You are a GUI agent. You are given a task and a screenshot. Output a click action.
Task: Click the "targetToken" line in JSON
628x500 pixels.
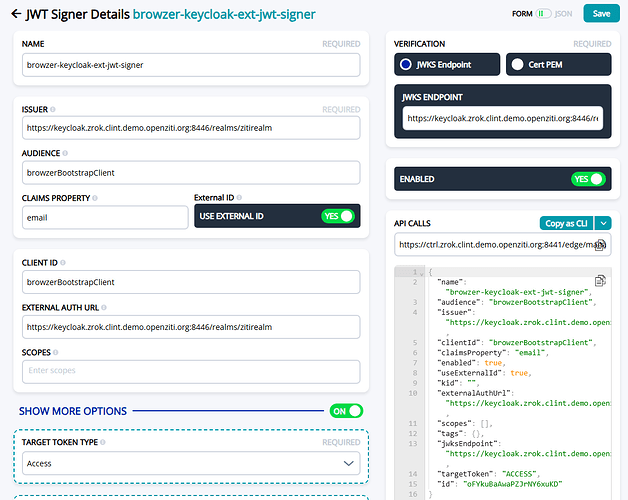tap(489, 474)
